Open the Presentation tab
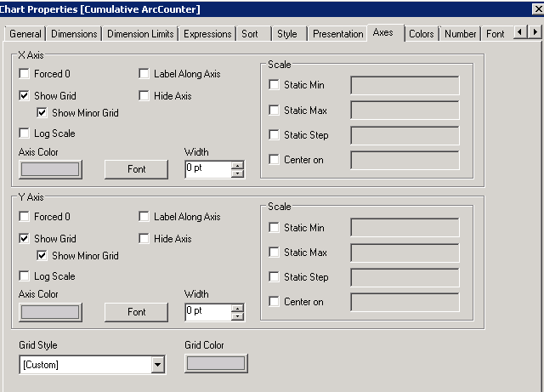Image resolution: width=544 pixels, height=392 pixels. point(337,34)
